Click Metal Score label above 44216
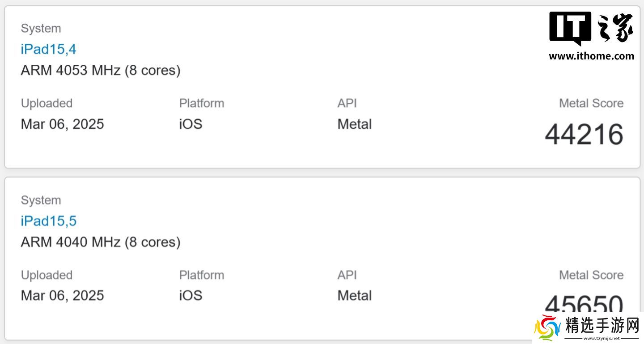Screen dimensions: 644x344 pyautogui.click(x=591, y=103)
